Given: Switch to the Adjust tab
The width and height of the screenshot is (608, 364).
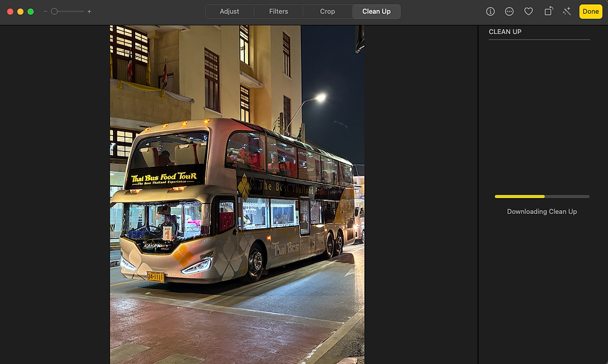Looking at the screenshot, I should pyautogui.click(x=229, y=12).
